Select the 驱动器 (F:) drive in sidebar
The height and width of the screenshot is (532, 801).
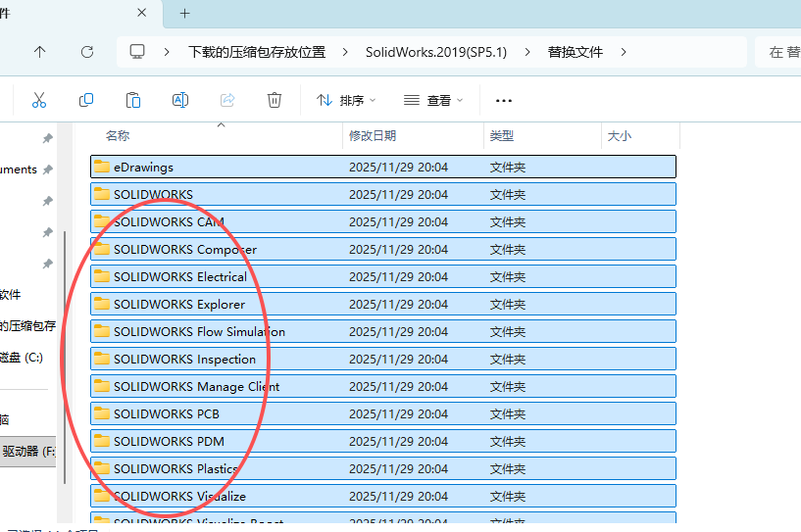(x=27, y=452)
